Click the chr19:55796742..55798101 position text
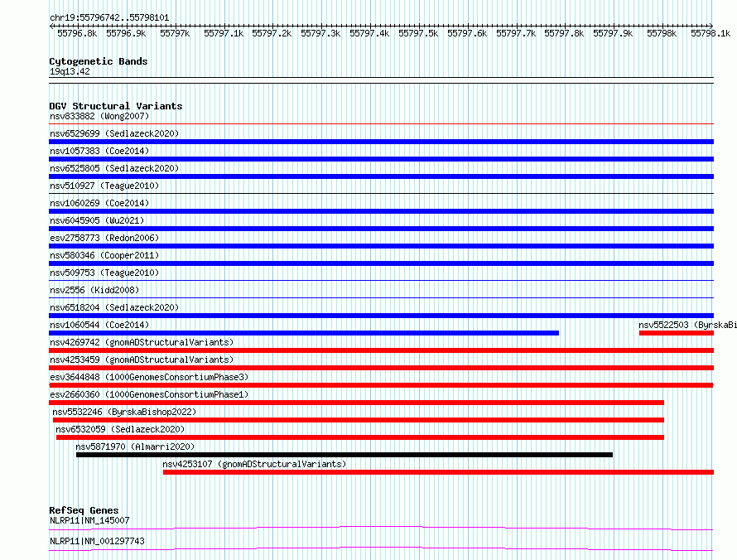Image resolution: width=737 pixels, height=560 pixels. [x=109, y=18]
